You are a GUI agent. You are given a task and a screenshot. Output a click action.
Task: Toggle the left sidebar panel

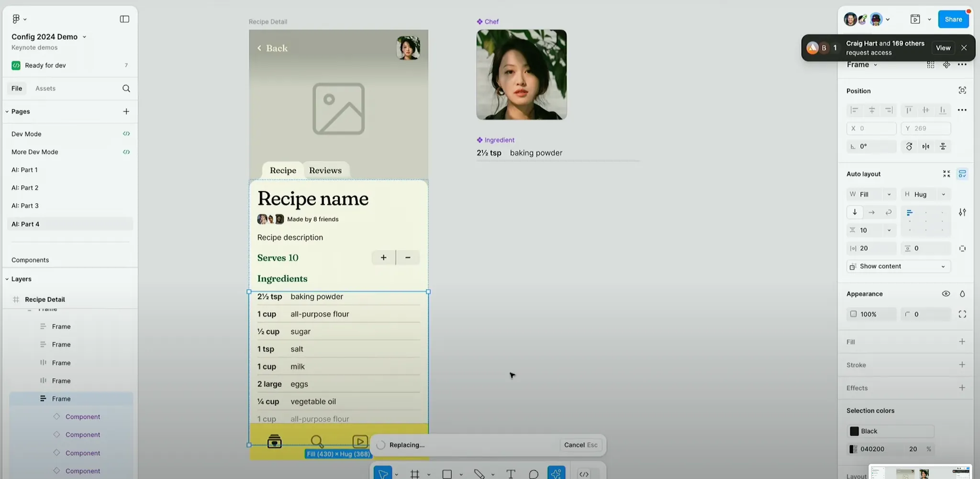124,19
